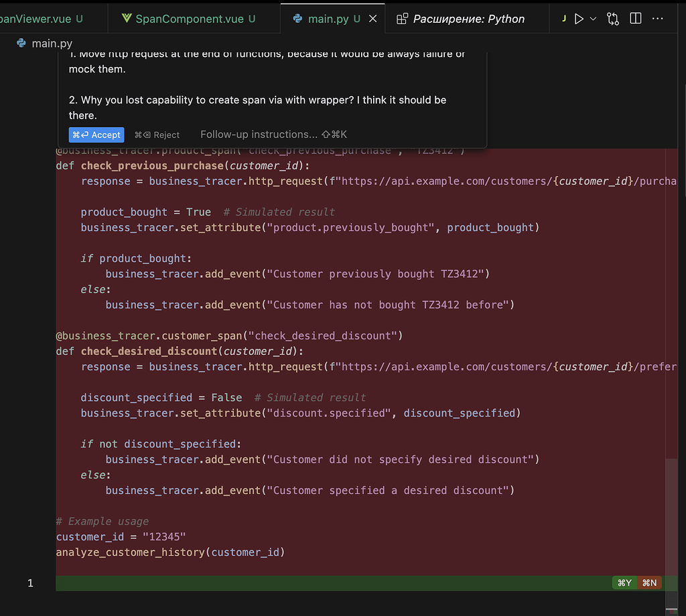
Task: Split the editor with the split-editor icon
Action: coord(634,18)
